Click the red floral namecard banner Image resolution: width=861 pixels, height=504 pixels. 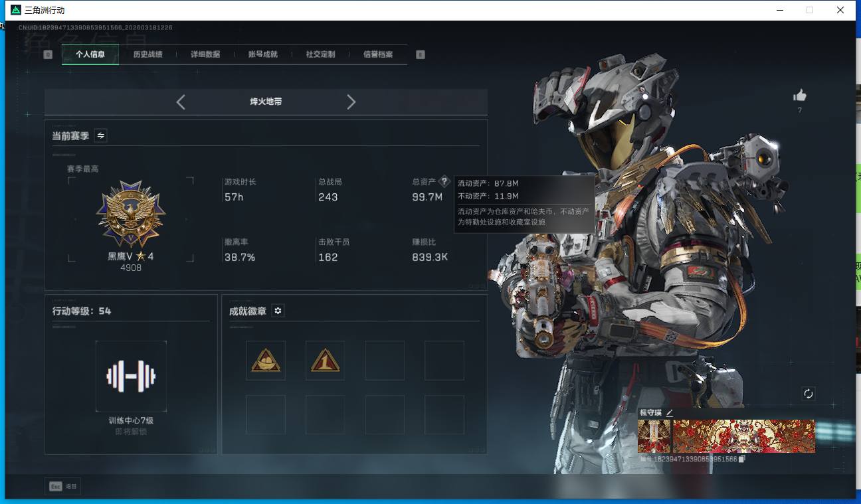pyautogui.click(x=744, y=436)
